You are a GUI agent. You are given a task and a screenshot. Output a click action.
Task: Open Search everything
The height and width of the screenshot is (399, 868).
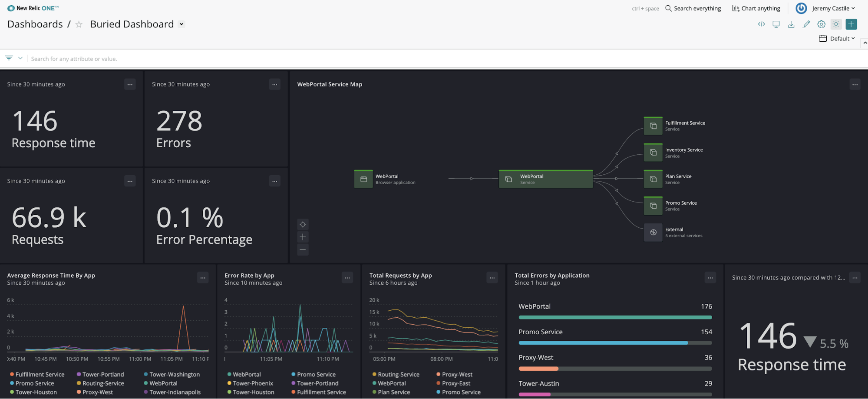pyautogui.click(x=693, y=8)
